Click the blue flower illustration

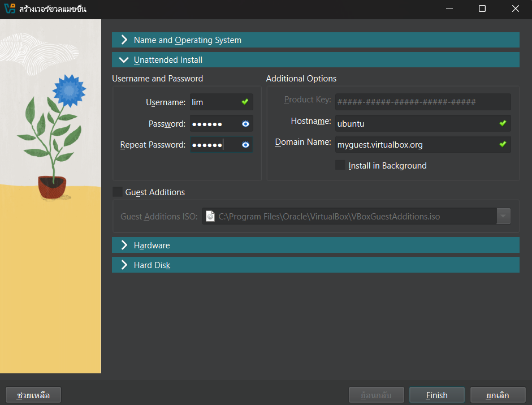[x=69, y=89]
